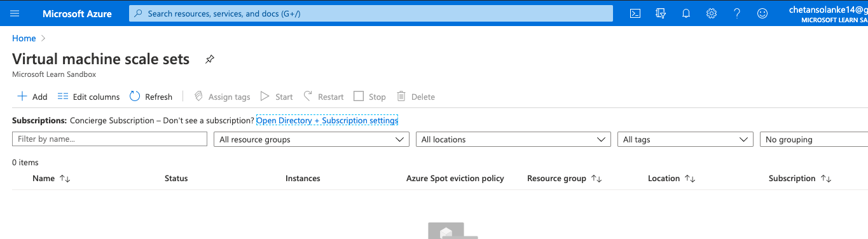Sort by the Location column
Viewport: 868px width, 239px height.
tap(672, 179)
